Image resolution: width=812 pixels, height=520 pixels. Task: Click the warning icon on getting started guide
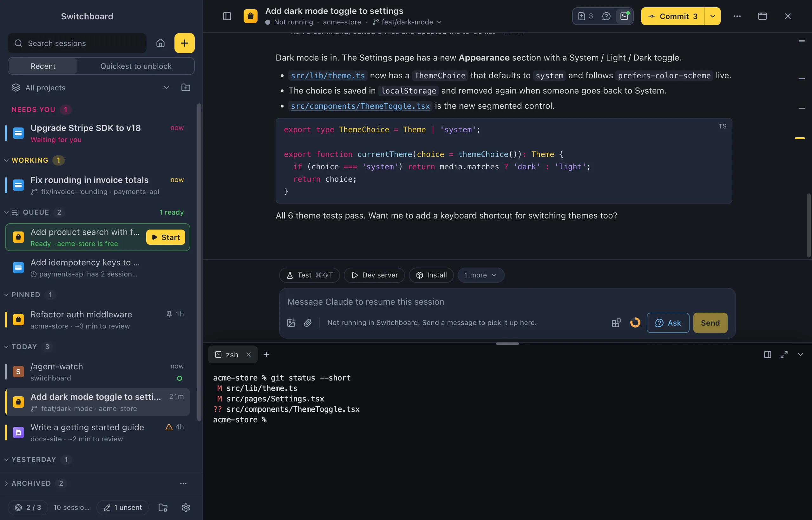tap(169, 427)
